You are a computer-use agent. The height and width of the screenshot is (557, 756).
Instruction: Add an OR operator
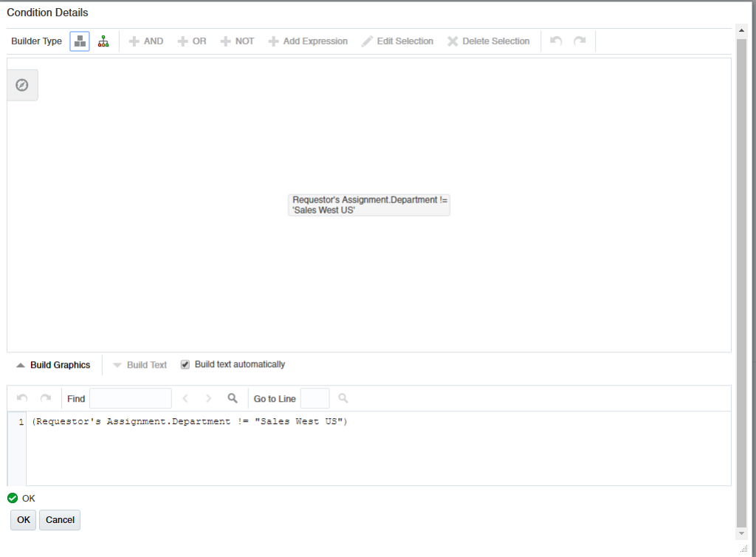[192, 41]
